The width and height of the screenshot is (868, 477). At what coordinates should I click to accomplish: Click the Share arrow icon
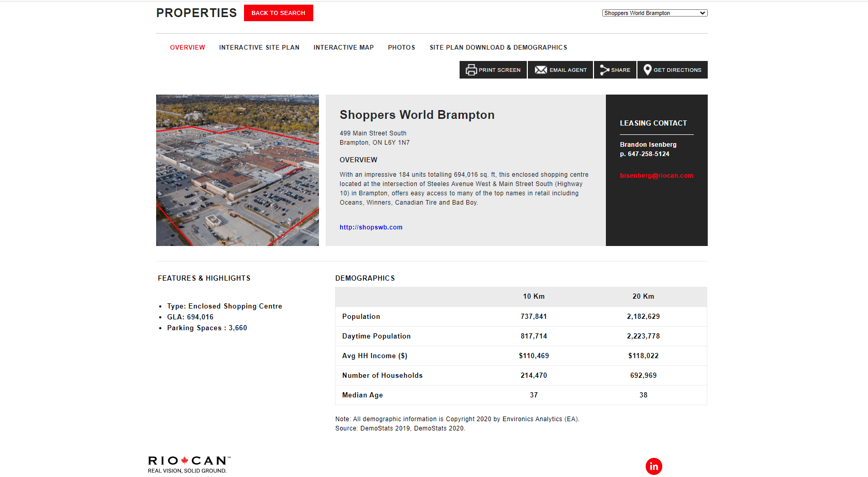coord(604,69)
